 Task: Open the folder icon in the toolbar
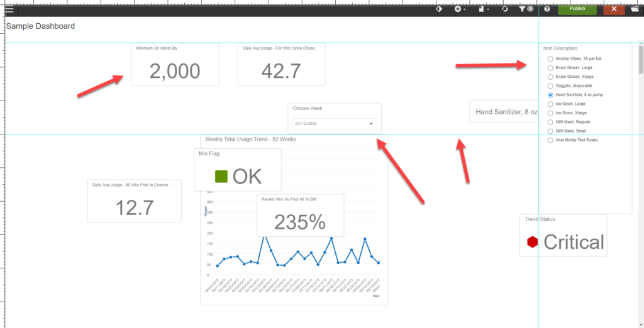click(x=635, y=9)
